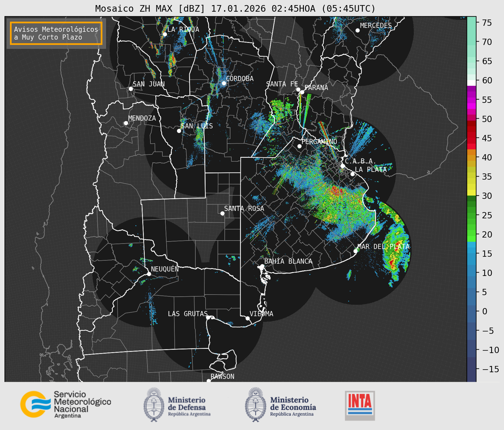Click the La Rioja city marker dot
This screenshot has width=504, height=430.
[165, 34]
